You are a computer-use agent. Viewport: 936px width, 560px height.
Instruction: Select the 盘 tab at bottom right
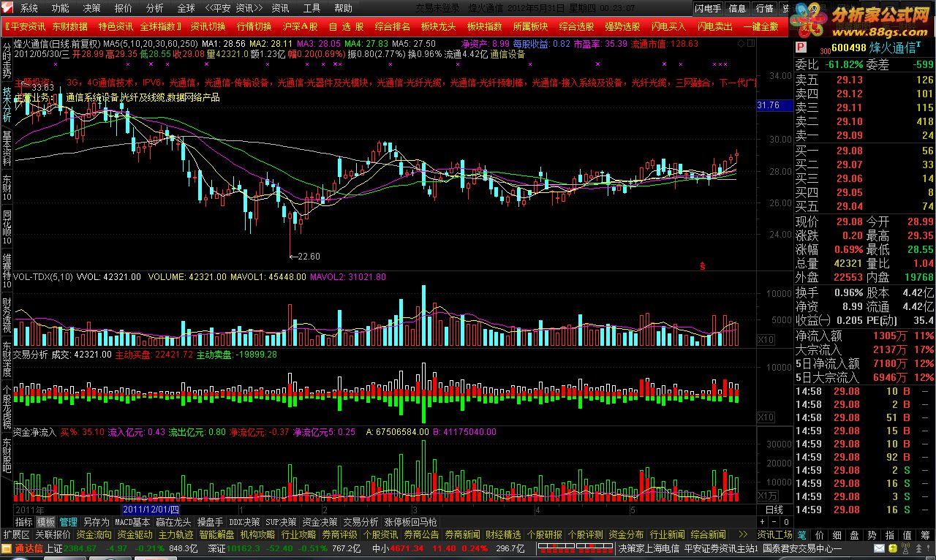pos(854,535)
